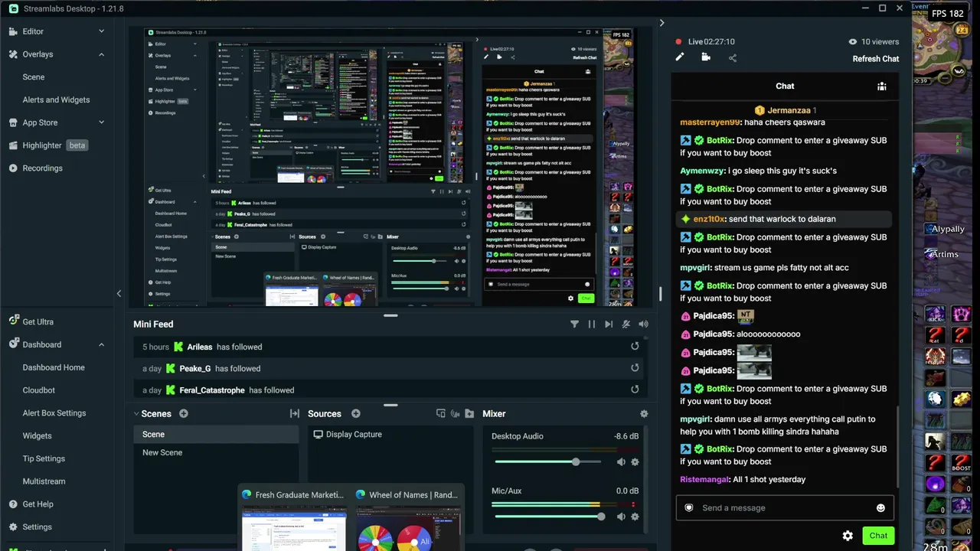Click the camera clip icon under Live
The image size is (980, 551).
pyautogui.click(x=706, y=57)
